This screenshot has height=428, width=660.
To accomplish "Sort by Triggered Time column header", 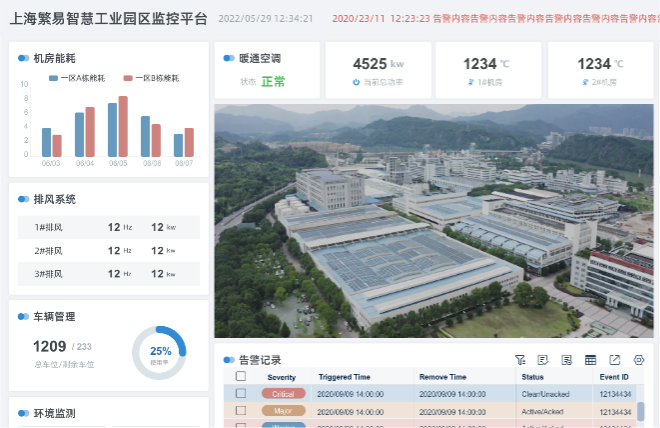I will tap(344, 377).
